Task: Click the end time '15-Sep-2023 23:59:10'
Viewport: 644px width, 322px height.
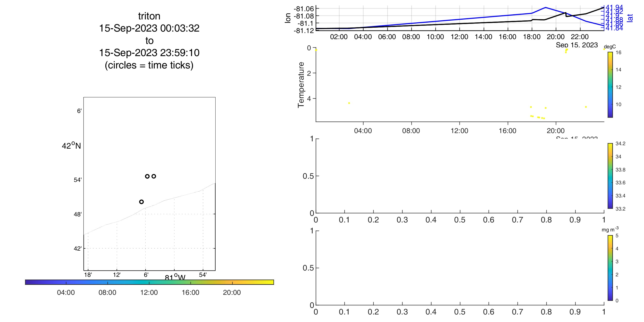Action: tap(149, 53)
